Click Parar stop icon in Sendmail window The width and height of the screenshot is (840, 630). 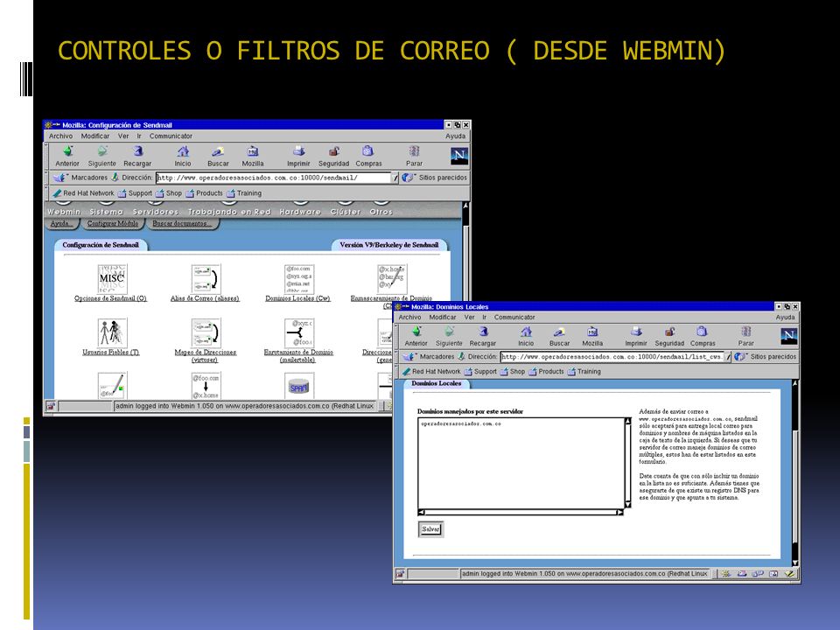pos(414,151)
